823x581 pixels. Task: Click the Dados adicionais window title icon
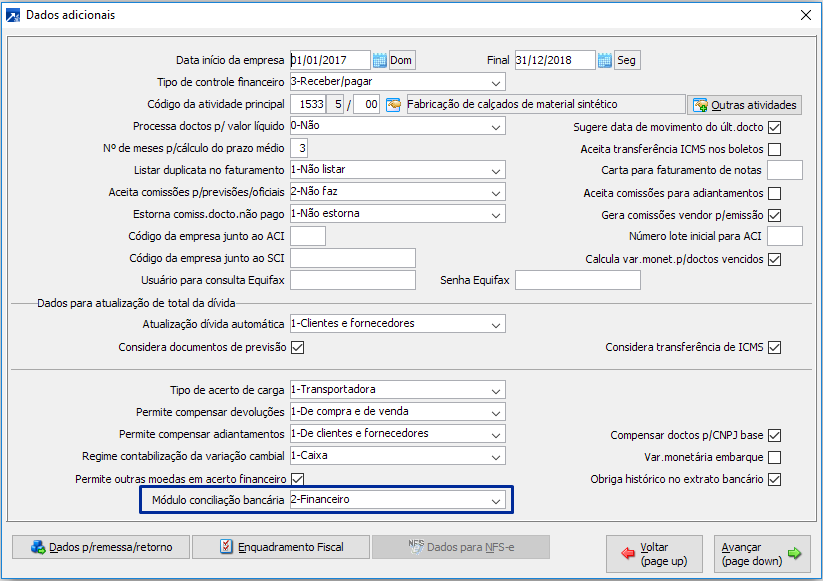[13, 15]
